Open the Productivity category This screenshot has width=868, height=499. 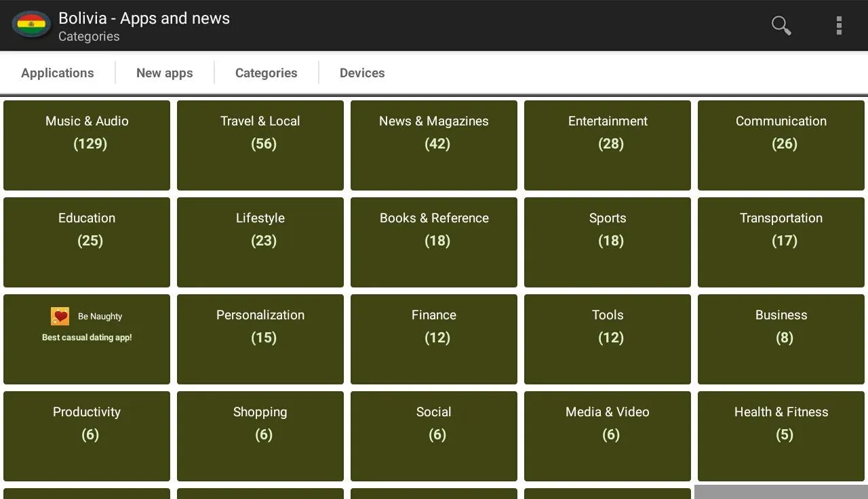click(x=87, y=436)
